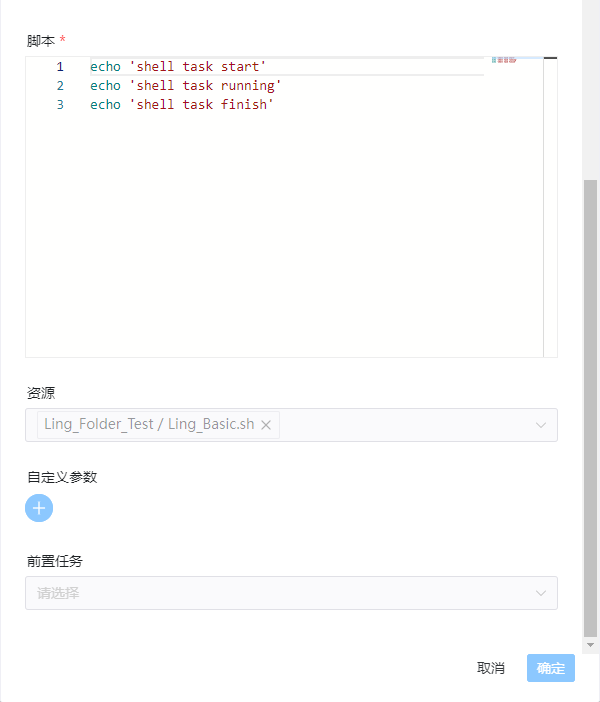Click the 自定义参数 label
Viewport: 600px width, 702px height.
[62, 477]
